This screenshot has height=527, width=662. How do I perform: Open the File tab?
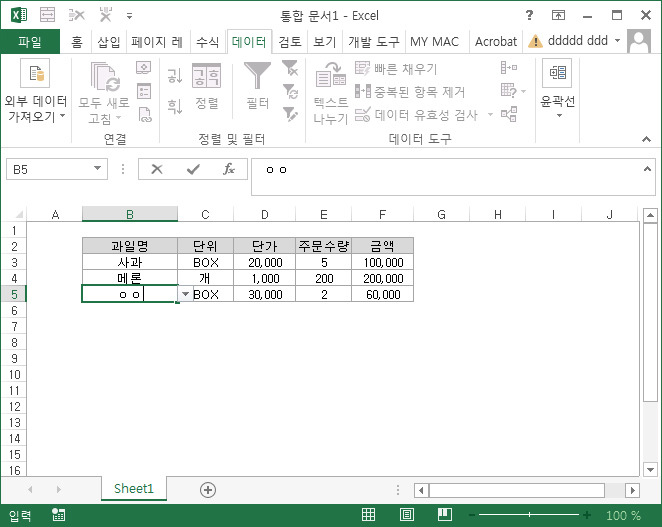coord(30,41)
